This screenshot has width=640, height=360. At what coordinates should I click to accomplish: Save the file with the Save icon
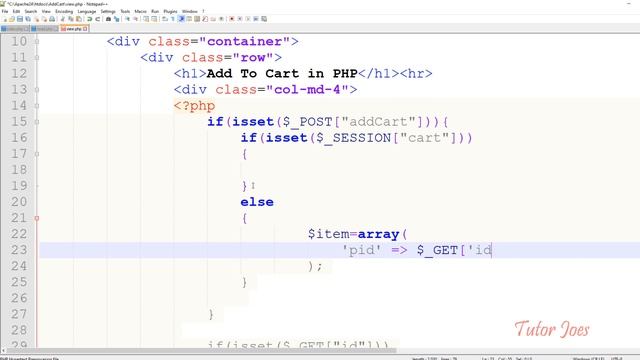pos(20,19)
